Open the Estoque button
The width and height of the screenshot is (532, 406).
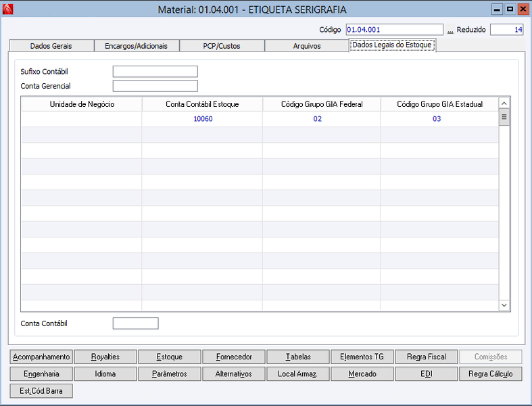[170, 357]
